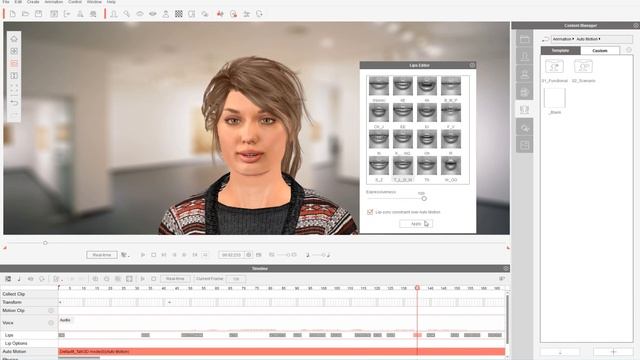Click the timecode input field
640x360 pixels.
click(x=232, y=255)
